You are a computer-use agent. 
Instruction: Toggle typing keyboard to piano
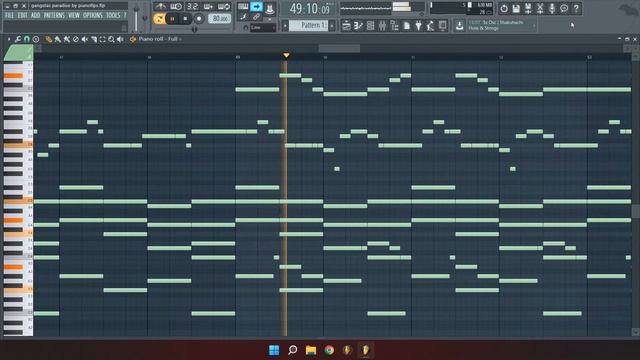coord(243,7)
